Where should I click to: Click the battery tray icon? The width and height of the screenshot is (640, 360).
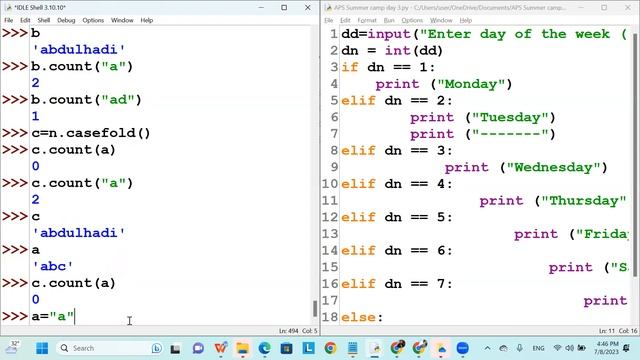pos(582,348)
